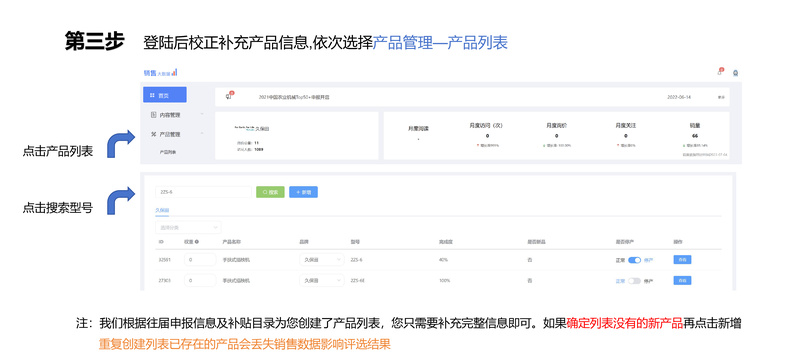800x362 pixels.
Task: Open 内容管理 sidebar menu
Action: pyautogui.click(x=171, y=115)
